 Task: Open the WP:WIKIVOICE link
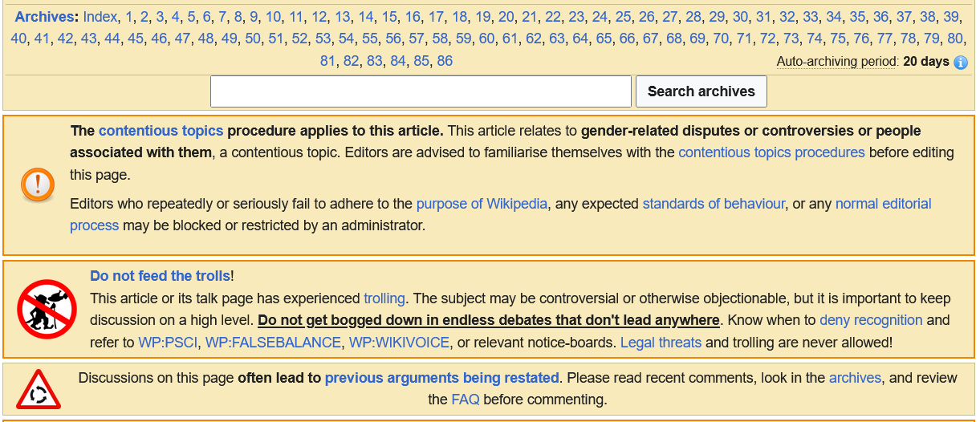(400, 343)
